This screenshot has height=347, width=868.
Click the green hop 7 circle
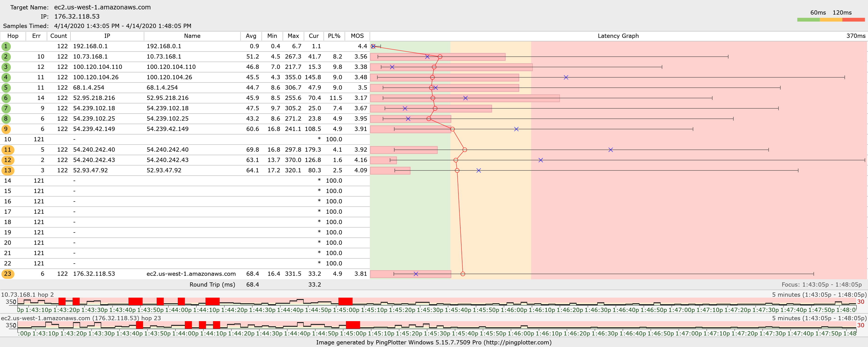point(6,108)
